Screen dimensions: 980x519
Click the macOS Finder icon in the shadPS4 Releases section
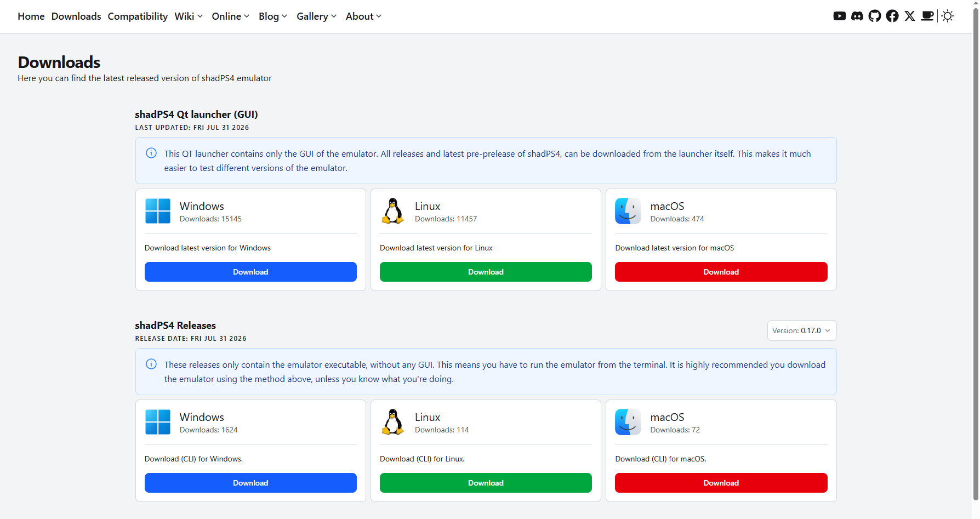[628, 422]
